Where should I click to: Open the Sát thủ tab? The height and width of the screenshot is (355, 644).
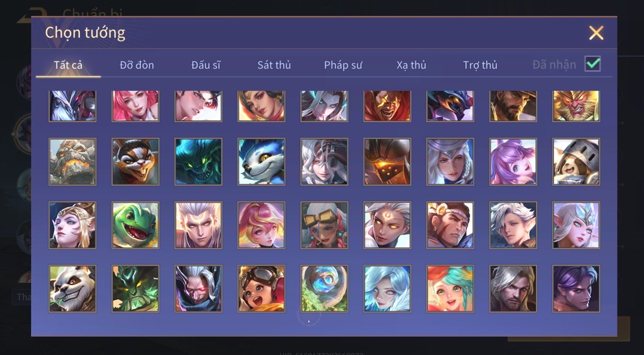(274, 65)
